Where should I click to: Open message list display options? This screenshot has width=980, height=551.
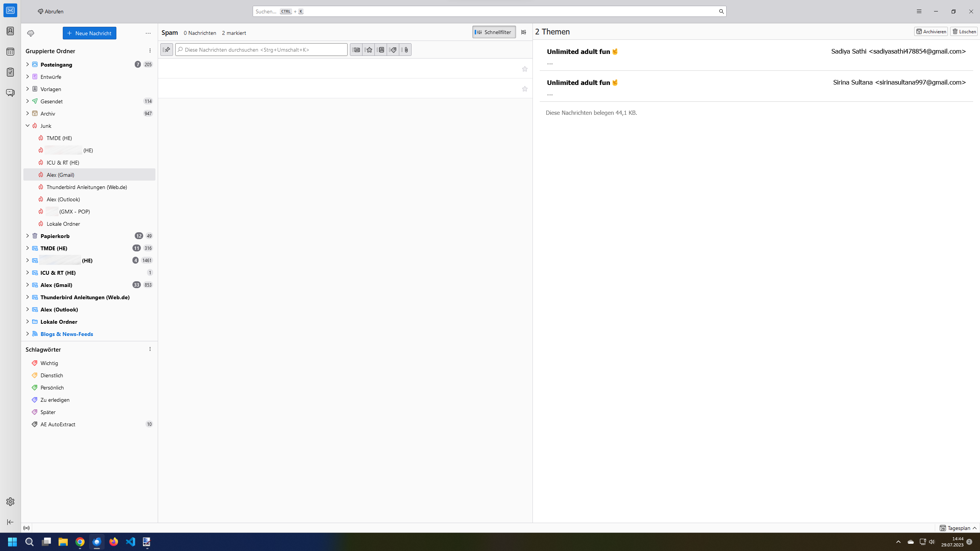pyautogui.click(x=524, y=32)
